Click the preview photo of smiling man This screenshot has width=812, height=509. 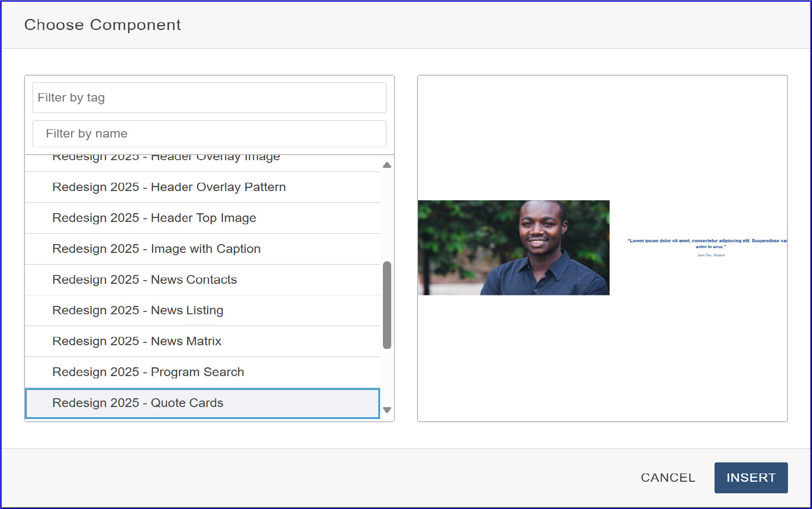coord(514,248)
